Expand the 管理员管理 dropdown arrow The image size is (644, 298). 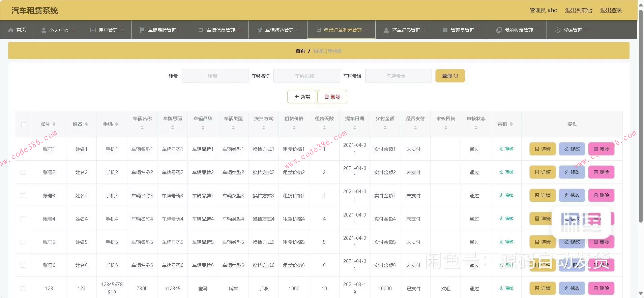(x=479, y=30)
